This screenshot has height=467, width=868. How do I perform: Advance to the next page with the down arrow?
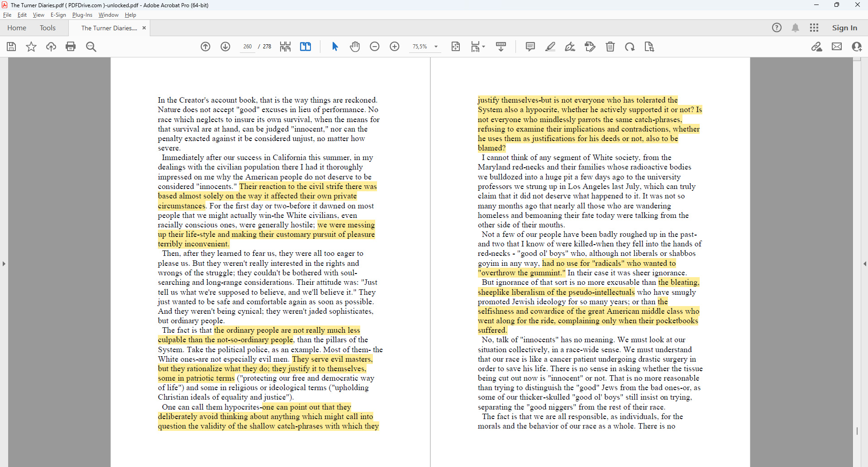coord(225,47)
